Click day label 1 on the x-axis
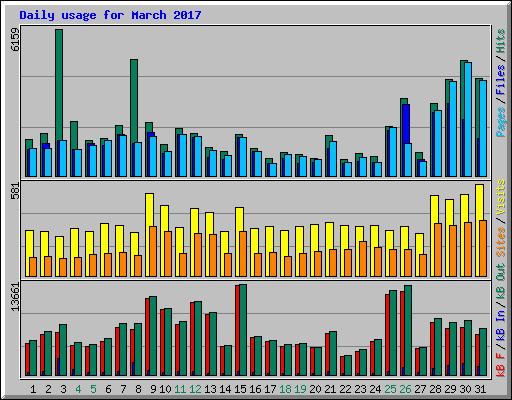Viewport: 512px width, 400px height. (x=33, y=389)
